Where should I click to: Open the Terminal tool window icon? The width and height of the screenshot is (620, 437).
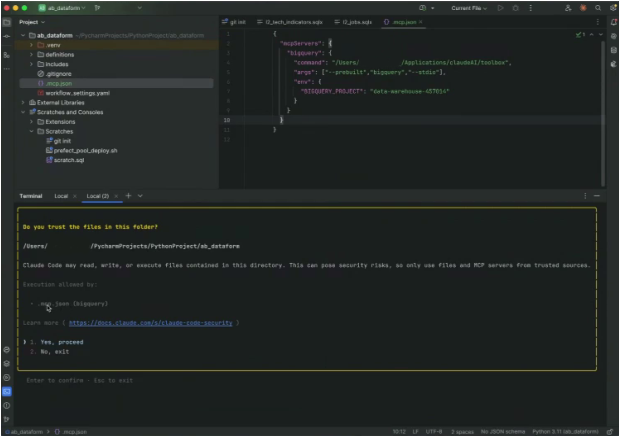(x=7, y=391)
